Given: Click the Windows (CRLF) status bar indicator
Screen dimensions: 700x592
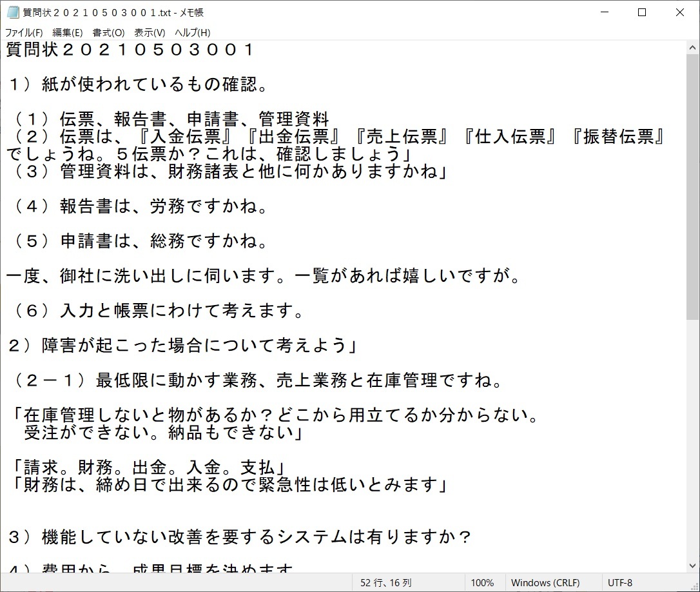Looking at the screenshot, I should 545,582.
